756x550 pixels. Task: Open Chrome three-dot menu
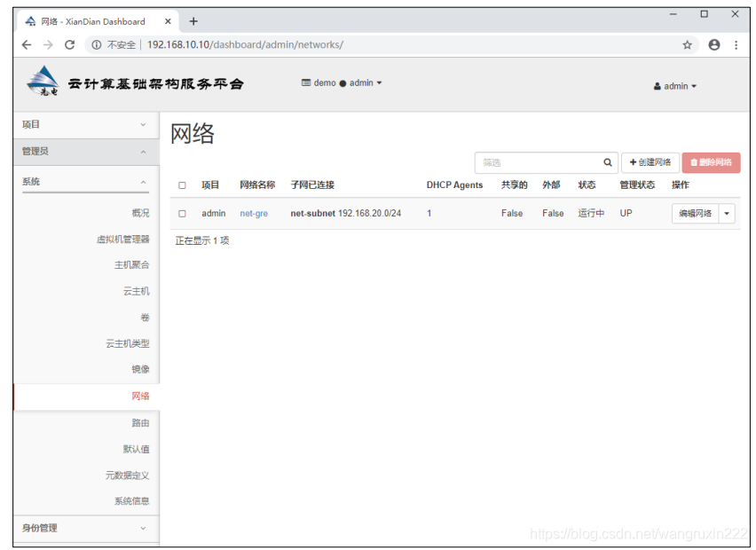[x=736, y=45]
